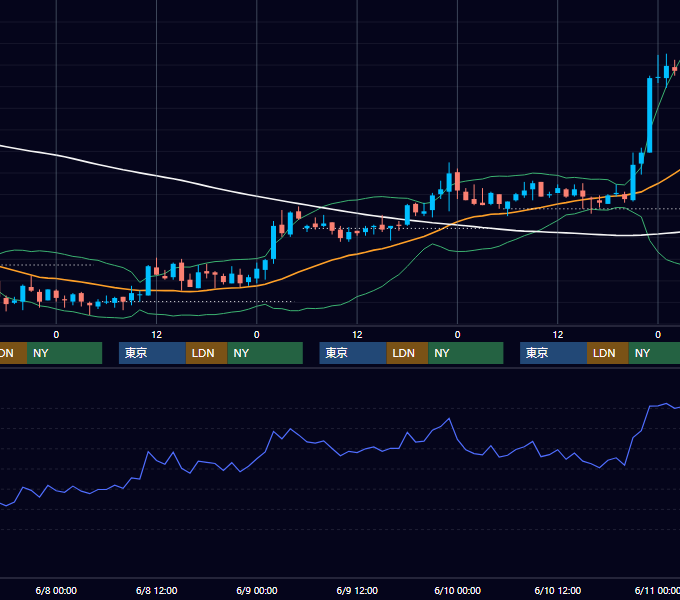Screen dimensions: 680x600
Task: Click the LDN session block on 6/8 evening
Action: point(206,353)
